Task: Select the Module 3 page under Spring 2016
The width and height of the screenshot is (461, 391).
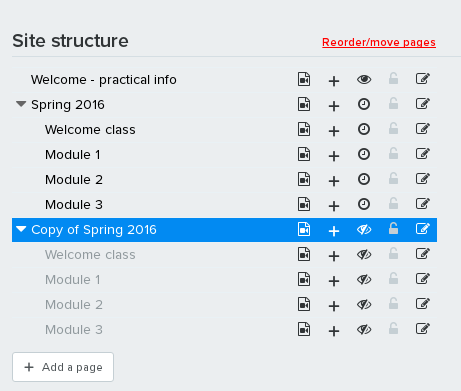Action: (74, 205)
